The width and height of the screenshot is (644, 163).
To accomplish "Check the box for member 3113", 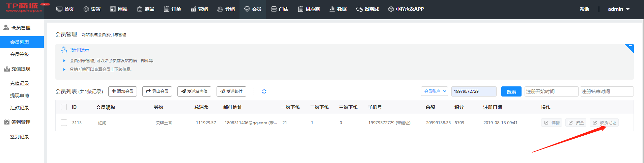I will click(x=64, y=123).
